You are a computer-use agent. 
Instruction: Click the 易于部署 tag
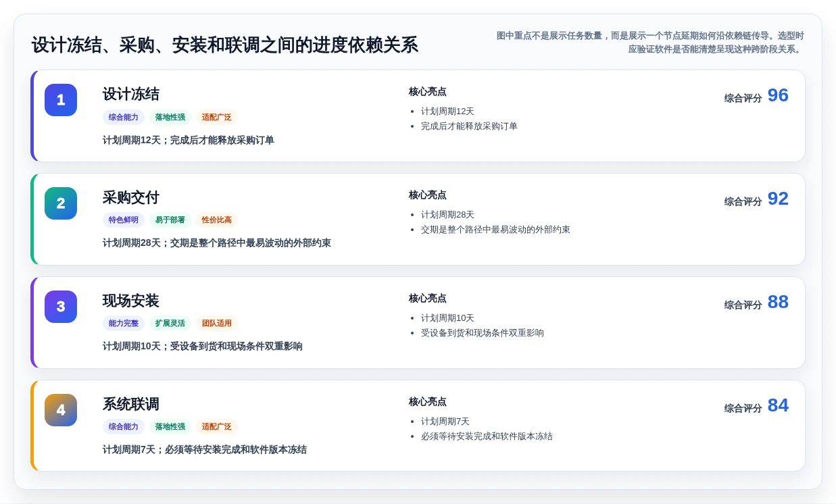coord(170,220)
